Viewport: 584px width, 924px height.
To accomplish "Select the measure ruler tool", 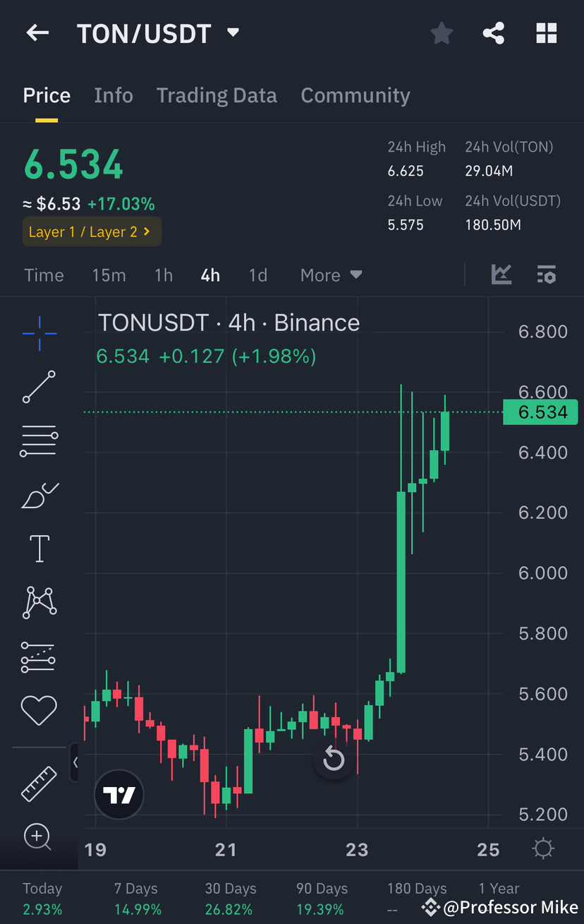I will 39,784.
